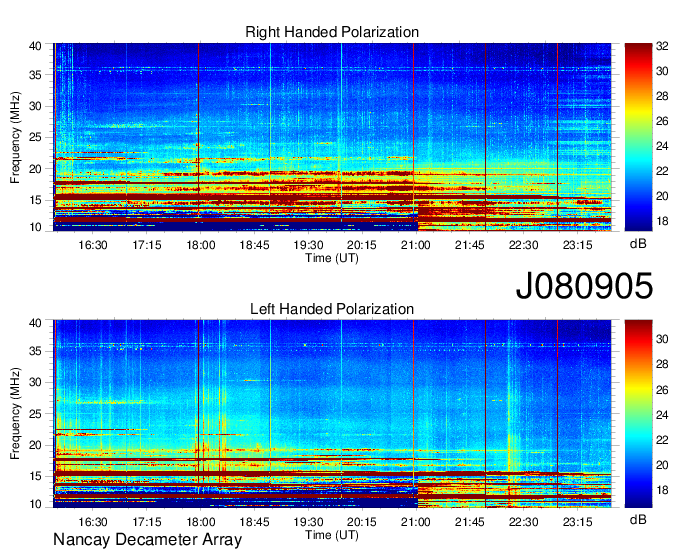Click the Left Handed plot's color scale bar
Image resolution: width=680 pixels, height=552 pixels.
pyautogui.click(x=638, y=414)
